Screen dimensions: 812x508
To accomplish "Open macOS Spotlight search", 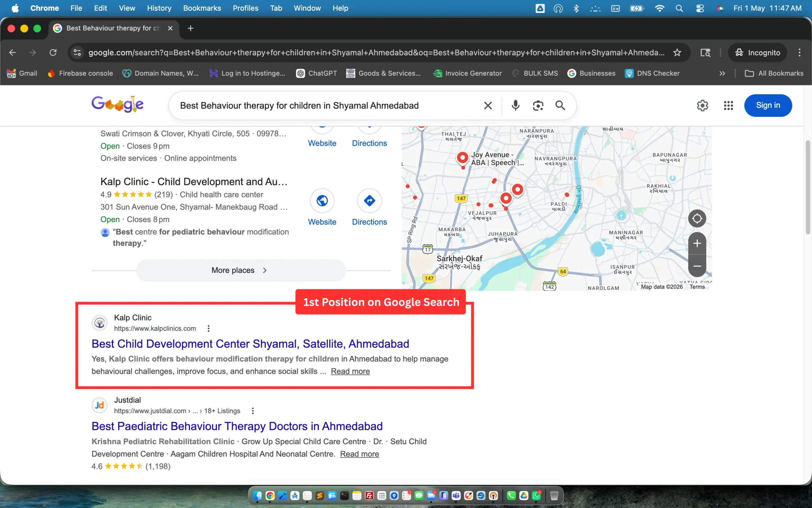I will pos(679,8).
